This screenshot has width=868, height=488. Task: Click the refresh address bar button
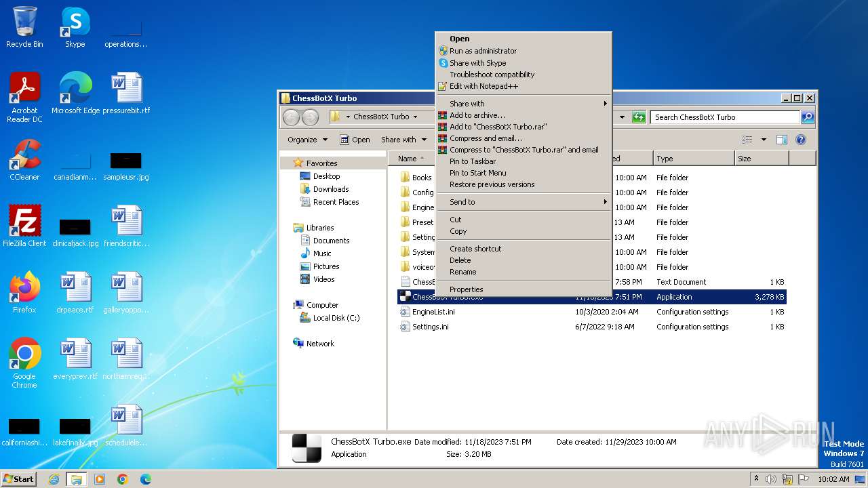(639, 117)
